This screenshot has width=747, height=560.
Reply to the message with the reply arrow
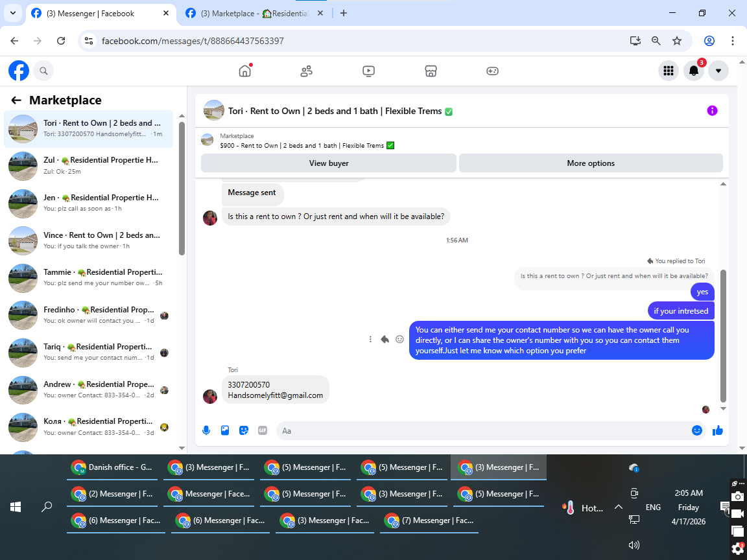pyautogui.click(x=385, y=340)
